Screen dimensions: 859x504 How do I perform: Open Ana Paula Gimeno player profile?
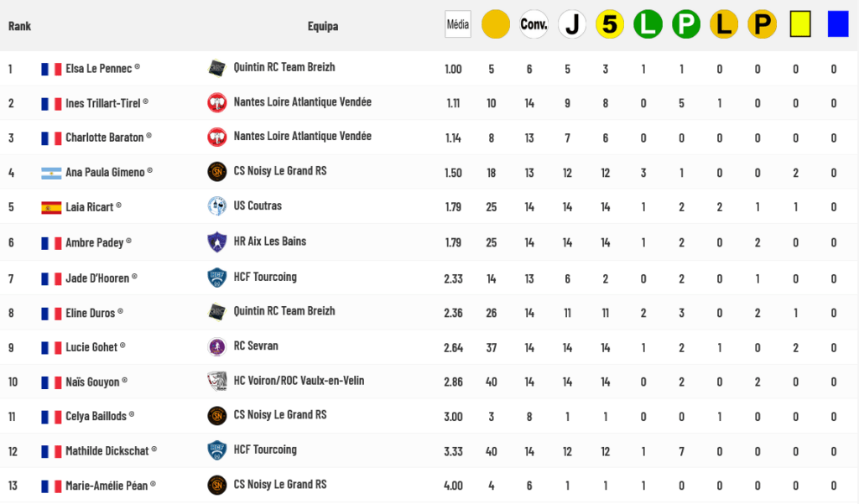105,173
